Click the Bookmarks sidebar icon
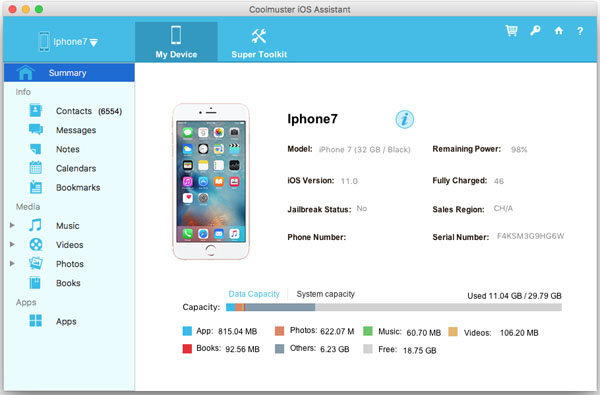The width and height of the screenshot is (600, 395). coord(36,187)
